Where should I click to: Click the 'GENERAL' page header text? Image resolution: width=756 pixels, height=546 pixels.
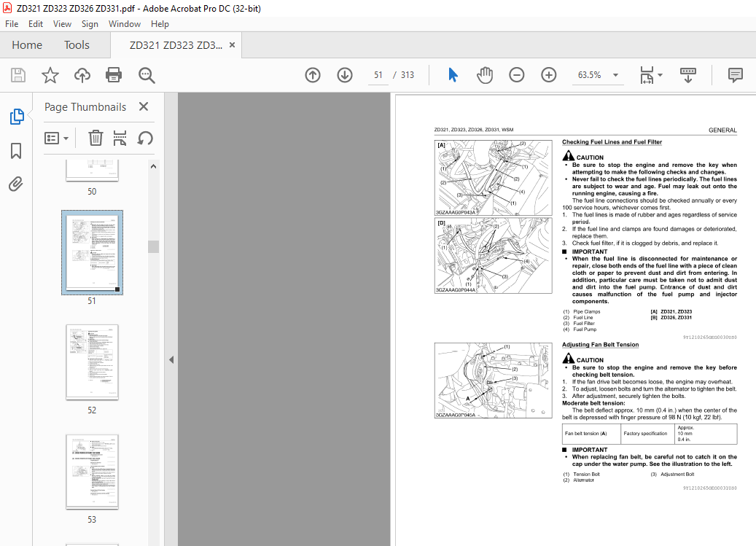(x=722, y=130)
